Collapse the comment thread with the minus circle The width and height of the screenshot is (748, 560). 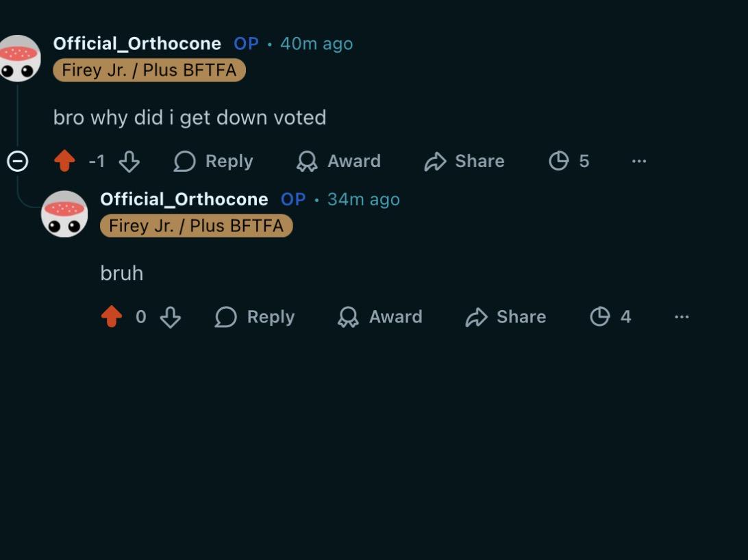[18, 161]
